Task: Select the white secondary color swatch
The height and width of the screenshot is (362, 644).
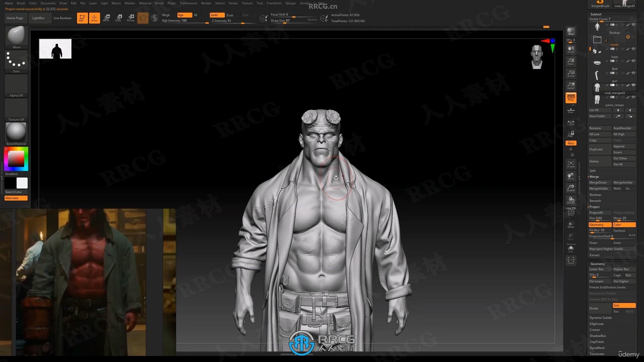Action: pyautogui.click(x=22, y=183)
